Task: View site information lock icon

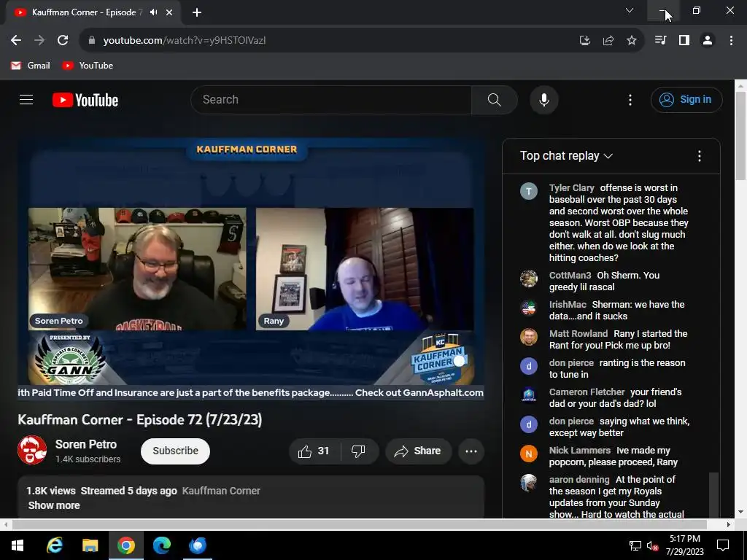Action: coord(92,41)
